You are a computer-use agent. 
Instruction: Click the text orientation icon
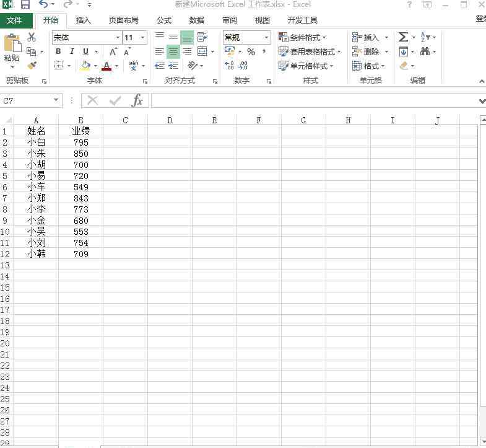[x=193, y=66]
